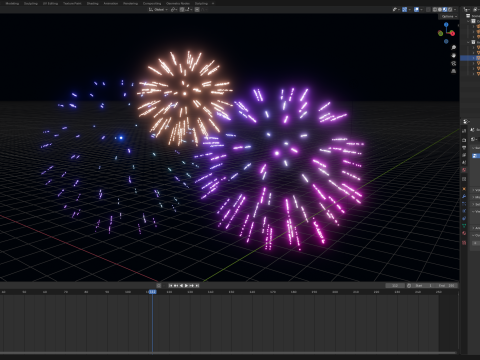Click the current frame number field
Image resolution: width=480 pixels, height=360 pixels.
[x=395, y=286]
